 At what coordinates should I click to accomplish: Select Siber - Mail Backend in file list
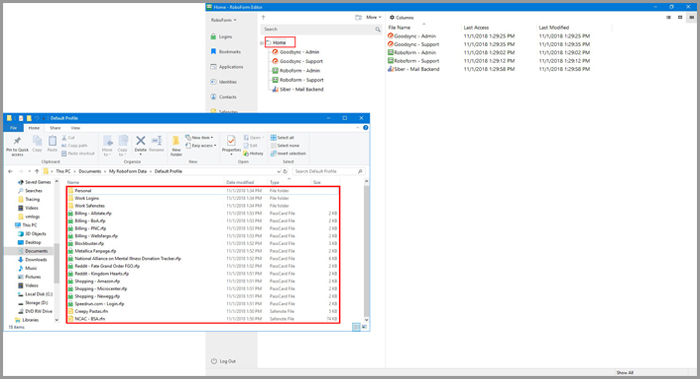[414, 69]
